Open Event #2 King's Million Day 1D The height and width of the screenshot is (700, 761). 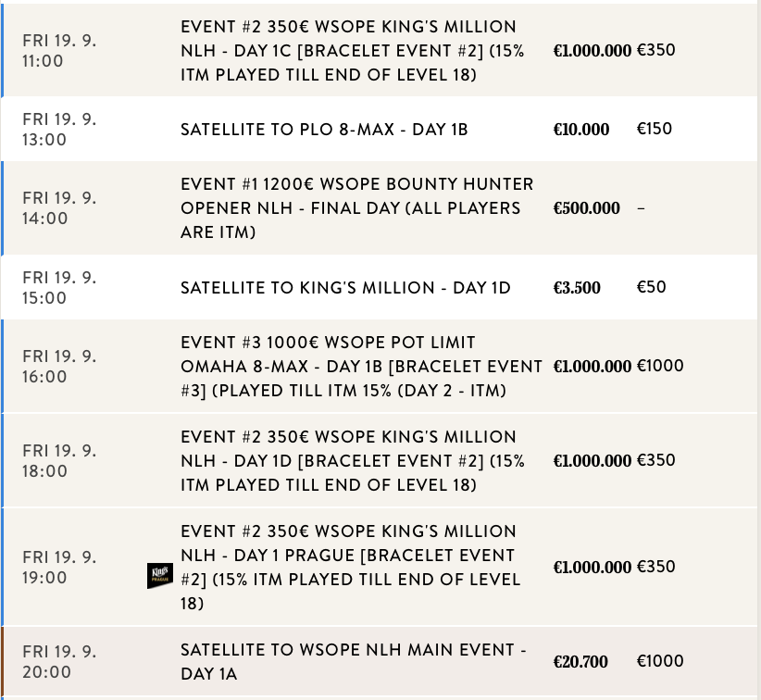pyautogui.click(x=352, y=461)
